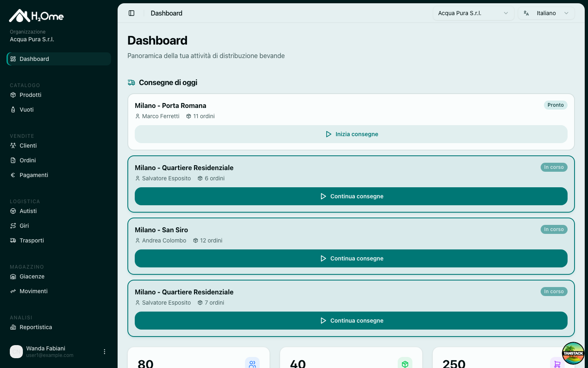Toggle the sidebar panel icon
588x368 pixels.
131,13
